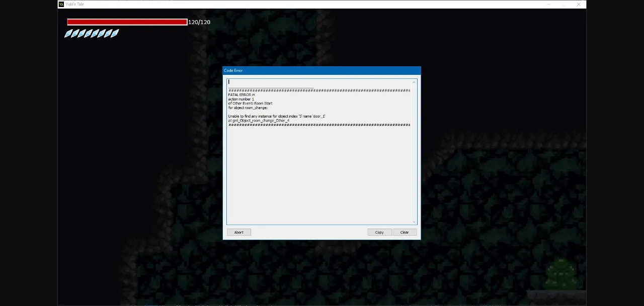The image size is (644, 306).
Task: Click the scroll up arrow in error text box
Action: [414, 82]
